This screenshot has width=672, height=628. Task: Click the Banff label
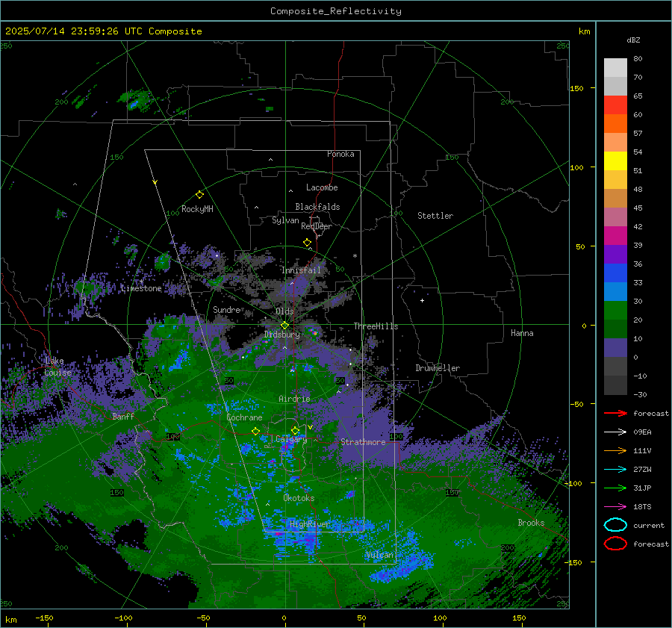click(x=123, y=416)
